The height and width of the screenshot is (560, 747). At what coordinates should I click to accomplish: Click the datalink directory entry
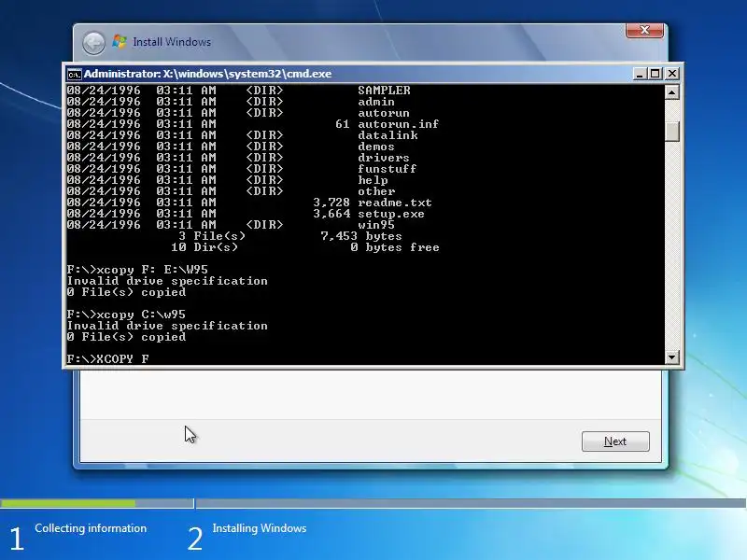click(388, 135)
